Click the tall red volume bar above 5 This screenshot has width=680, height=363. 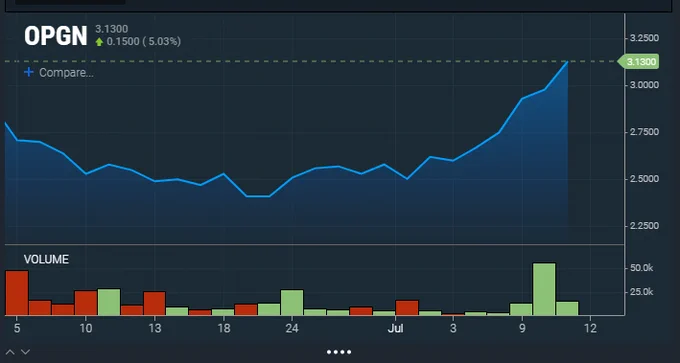(x=17, y=293)
